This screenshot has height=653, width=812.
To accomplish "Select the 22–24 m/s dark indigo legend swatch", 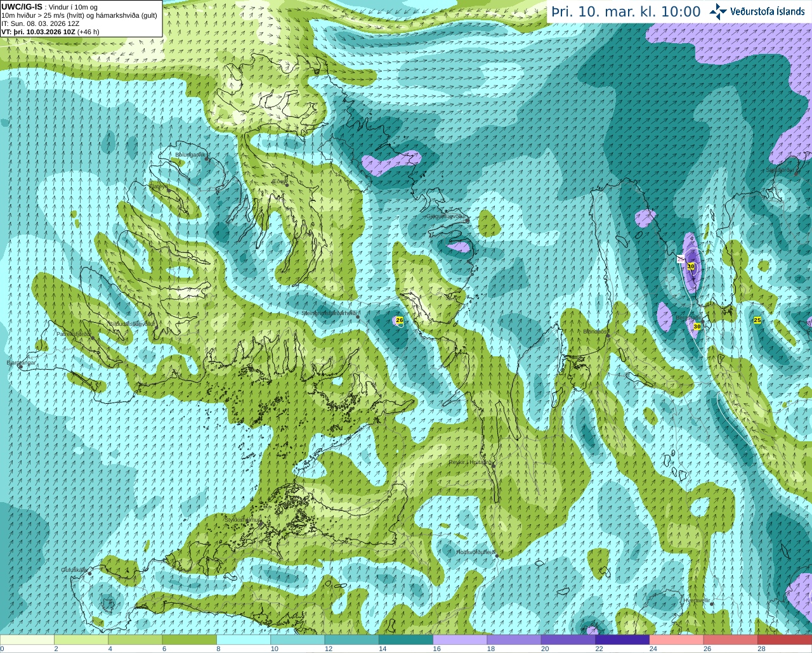I will click(622, 640).
